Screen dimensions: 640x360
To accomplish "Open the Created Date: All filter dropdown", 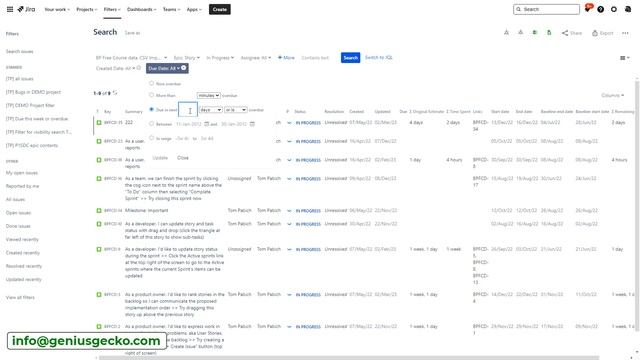I will (x=115, y=68).
